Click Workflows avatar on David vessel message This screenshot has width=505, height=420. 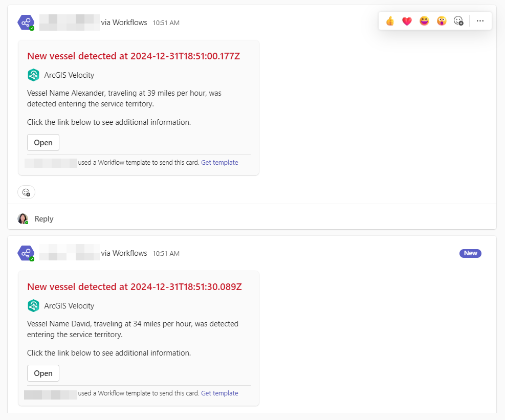[26, 253]
